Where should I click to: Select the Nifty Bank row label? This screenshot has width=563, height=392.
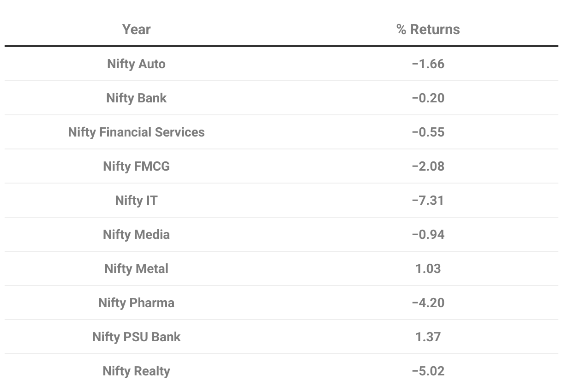136,98
